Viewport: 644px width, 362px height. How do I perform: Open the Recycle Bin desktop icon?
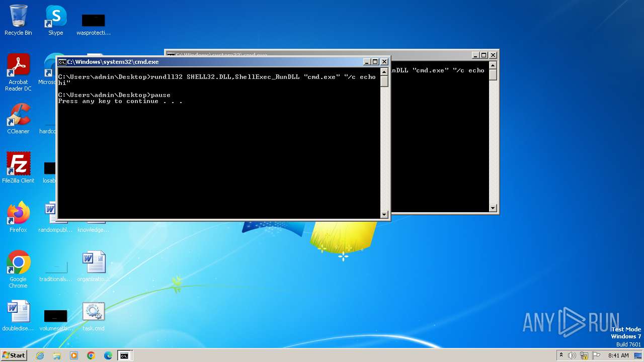tap(18, 20)
